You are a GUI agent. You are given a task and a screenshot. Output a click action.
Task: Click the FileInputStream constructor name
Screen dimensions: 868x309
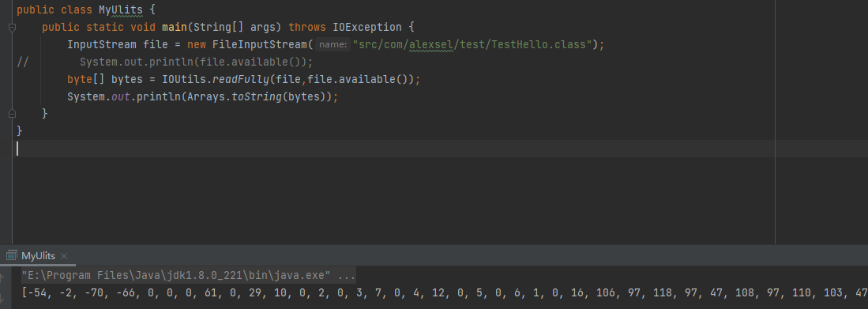(x=260, y=45)
